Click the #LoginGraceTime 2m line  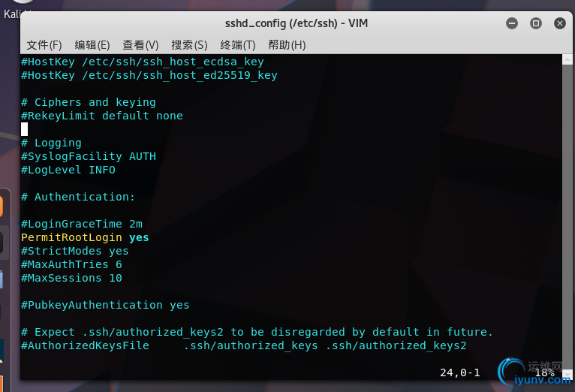81,224
